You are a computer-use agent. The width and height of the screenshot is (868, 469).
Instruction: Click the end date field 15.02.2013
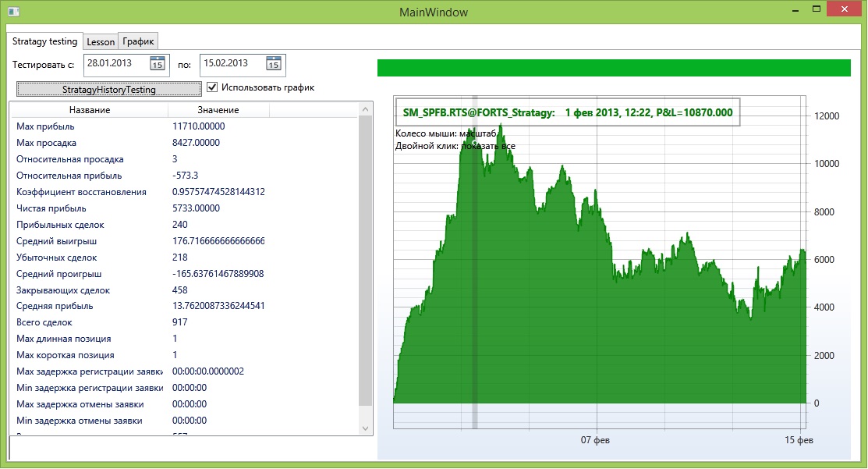[232, 64]
